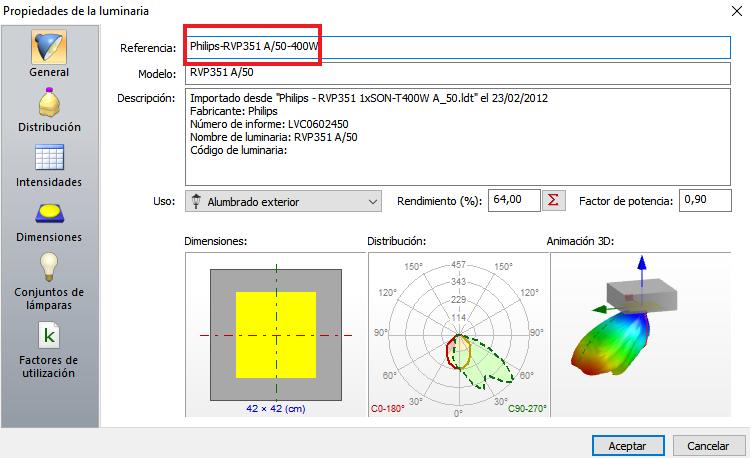Click the line Número de informe: LVC0602450

point(269,124)
